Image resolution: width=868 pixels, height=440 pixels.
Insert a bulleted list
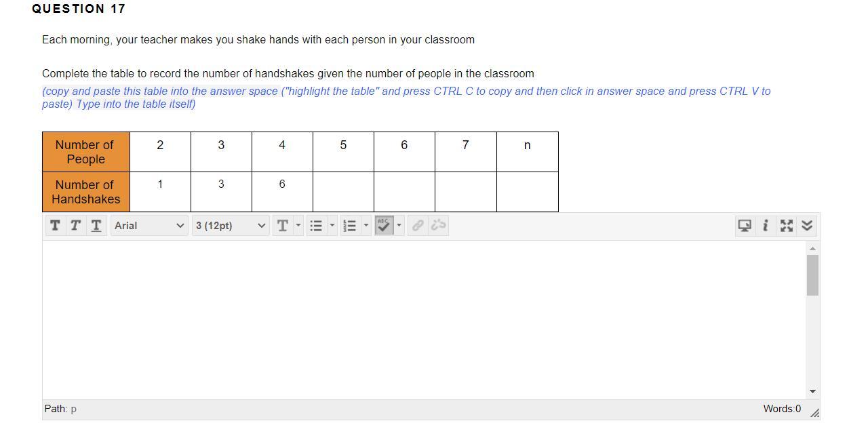tap(316, 226)
